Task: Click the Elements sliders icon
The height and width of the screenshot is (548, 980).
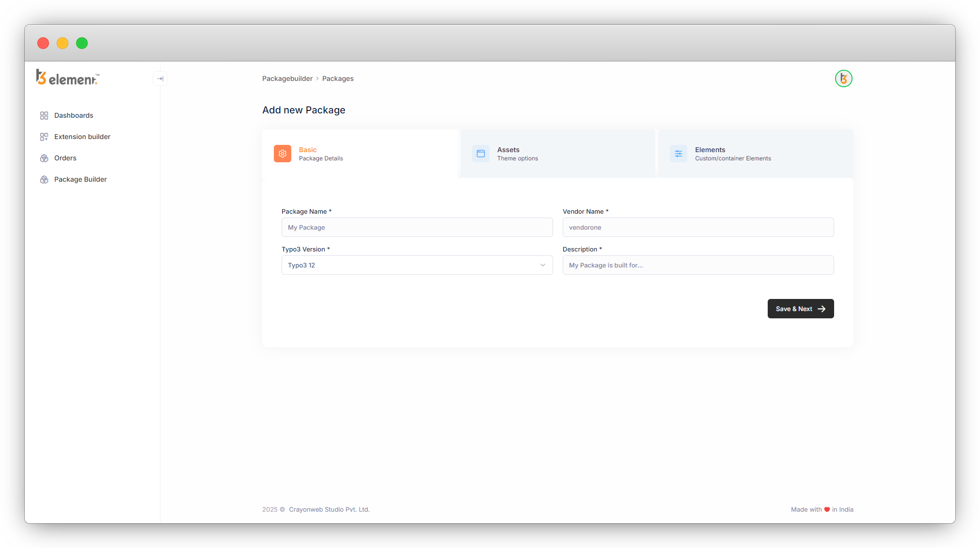Action: (679, 154)
